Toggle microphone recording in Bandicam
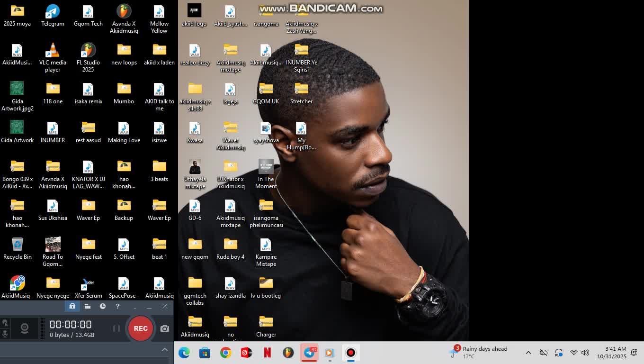The image size is (644, 364). pyautogui.click(x=5, y=334)
